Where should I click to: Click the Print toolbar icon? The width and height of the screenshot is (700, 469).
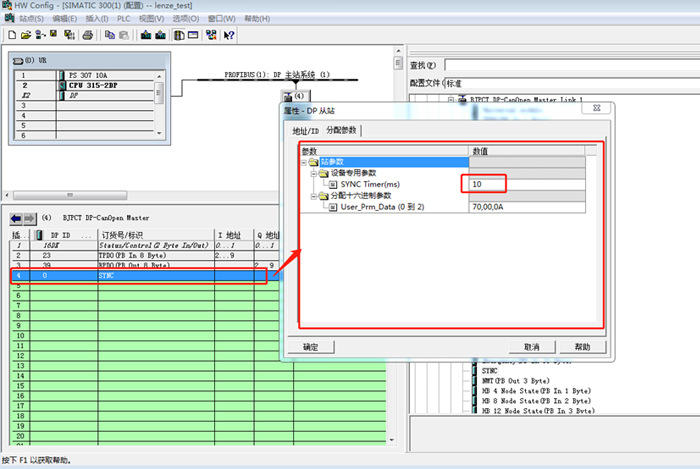tap(88, 35)
